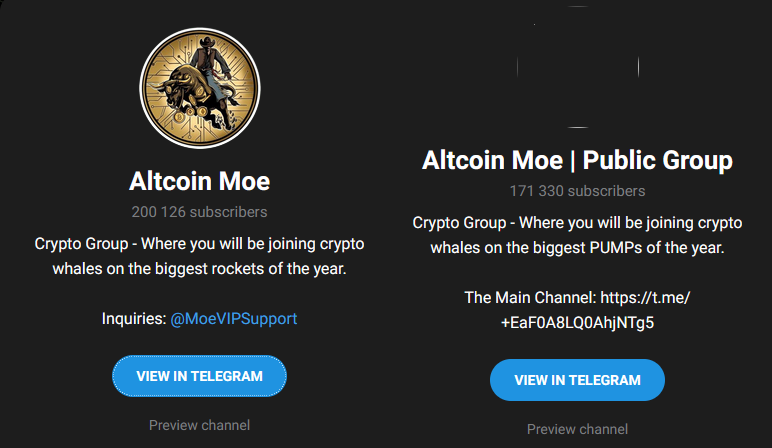Click "Crypto Group" text in Public Group card
Viewport: 772px width, 448px height.
[x=456, y=223]
